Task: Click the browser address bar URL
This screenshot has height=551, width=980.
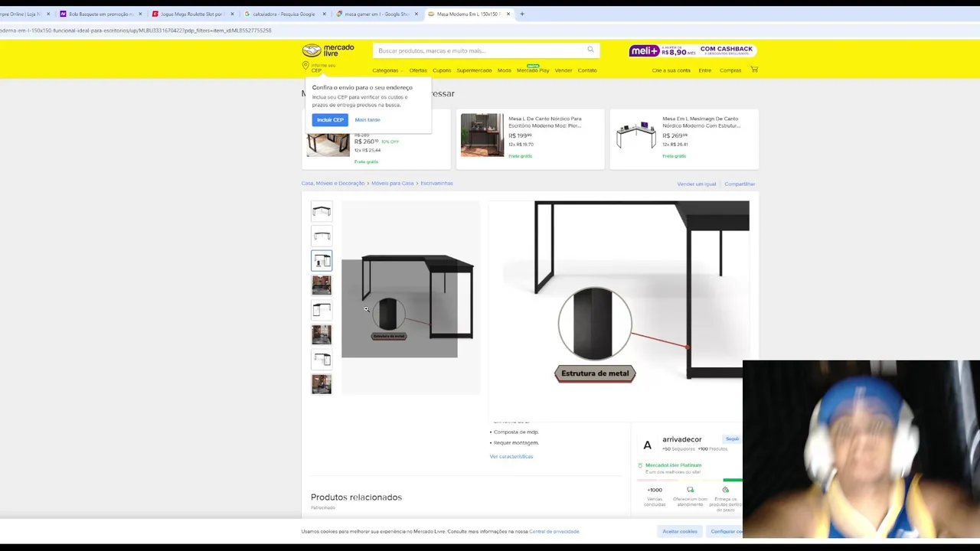Action: pyautogui.click(x=136, y=31)
